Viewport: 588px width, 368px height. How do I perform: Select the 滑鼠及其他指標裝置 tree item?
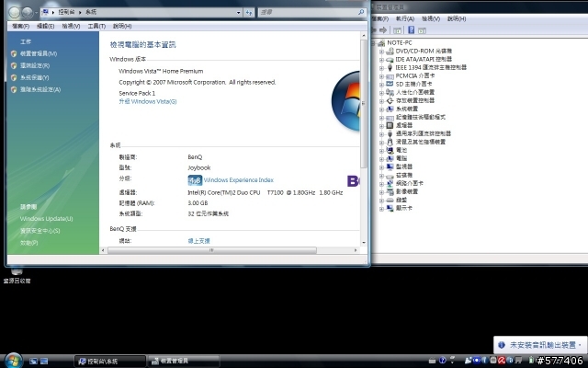tap(421, 142)
